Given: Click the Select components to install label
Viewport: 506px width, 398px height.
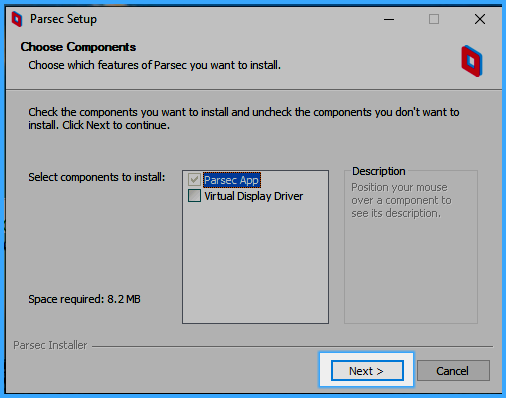Looking at the screenshot, I should pos(97,177).
